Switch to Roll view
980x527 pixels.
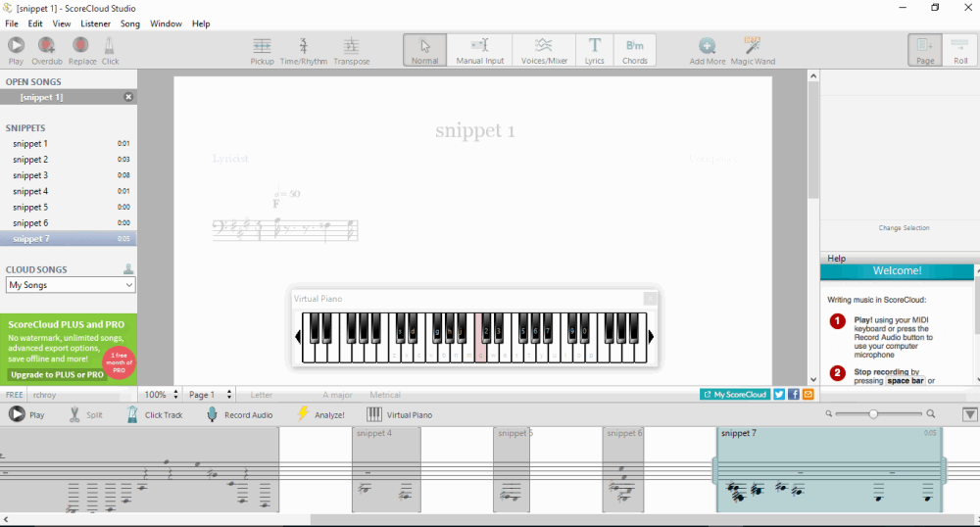[960, 50]
